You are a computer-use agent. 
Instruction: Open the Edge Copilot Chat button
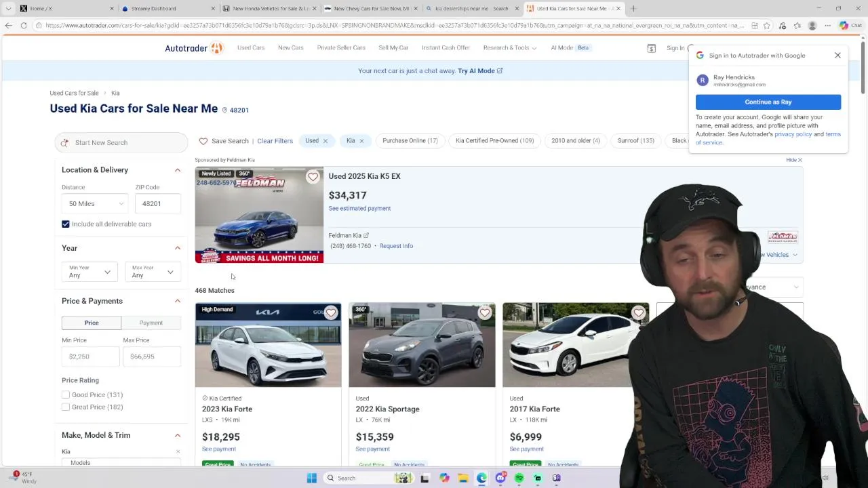tap(849, 26)
